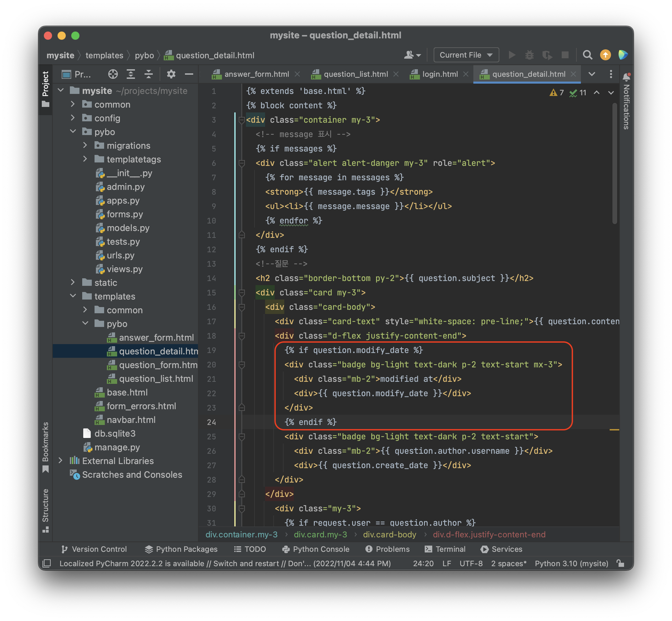Click the Search Everywhere magnifier icon
Screen dimensions: 672x621
(587, 55)
